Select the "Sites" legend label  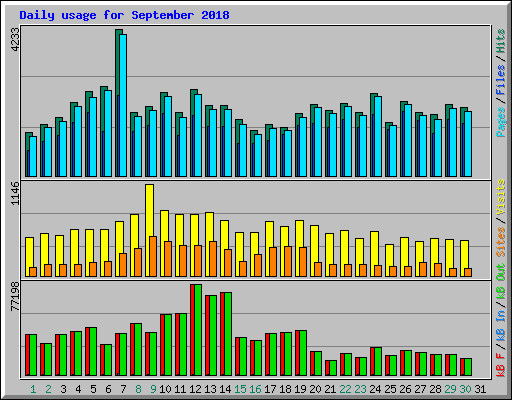501,242
